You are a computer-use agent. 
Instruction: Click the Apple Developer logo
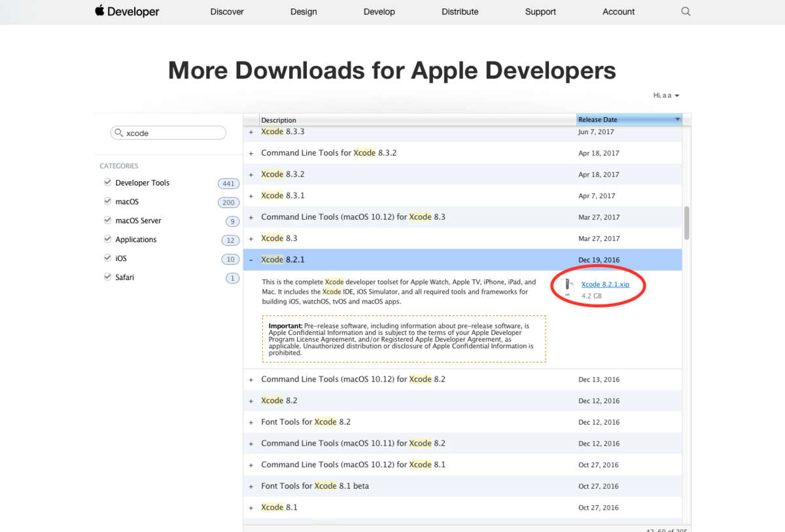tap(127, 11)
